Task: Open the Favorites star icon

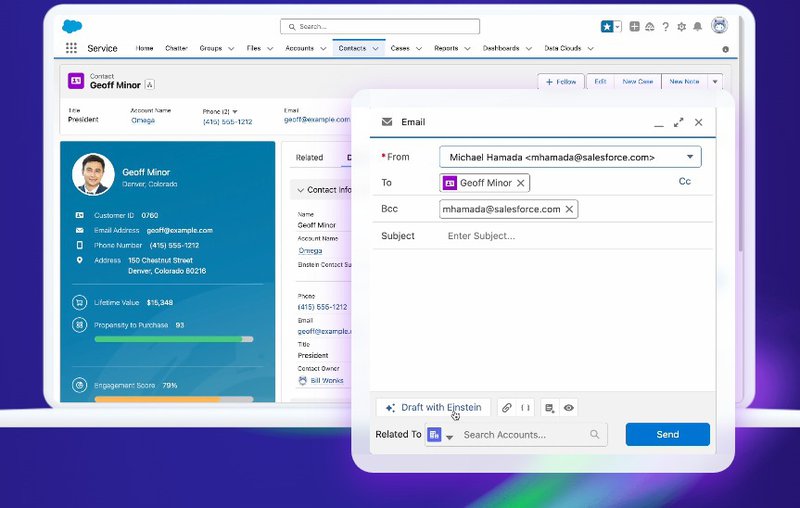Action: (607, 27)
